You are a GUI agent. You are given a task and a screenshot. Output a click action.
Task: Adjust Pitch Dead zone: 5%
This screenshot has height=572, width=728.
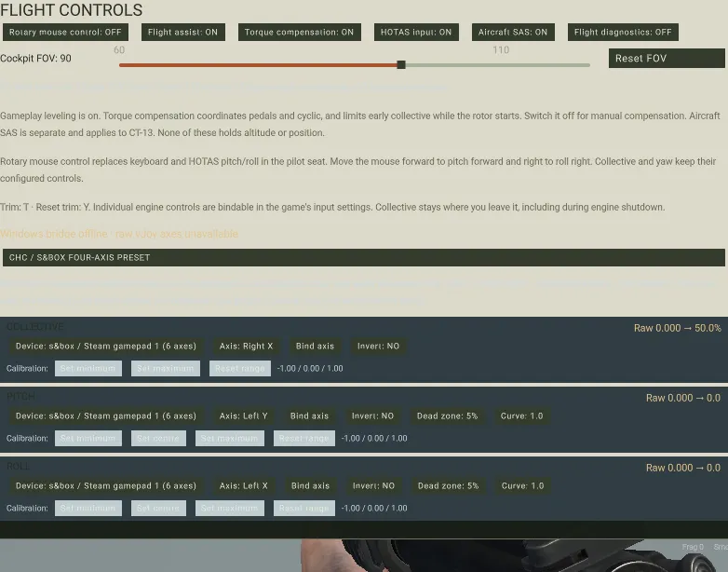[447, 415]
